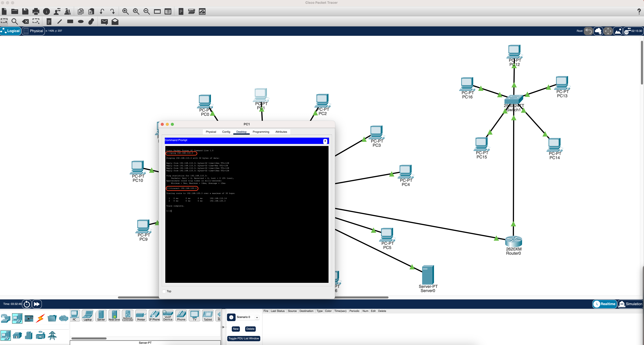The height and width of the screenshot is (345, 644).
Task: Open the help question mark
Action: [639, 11]
